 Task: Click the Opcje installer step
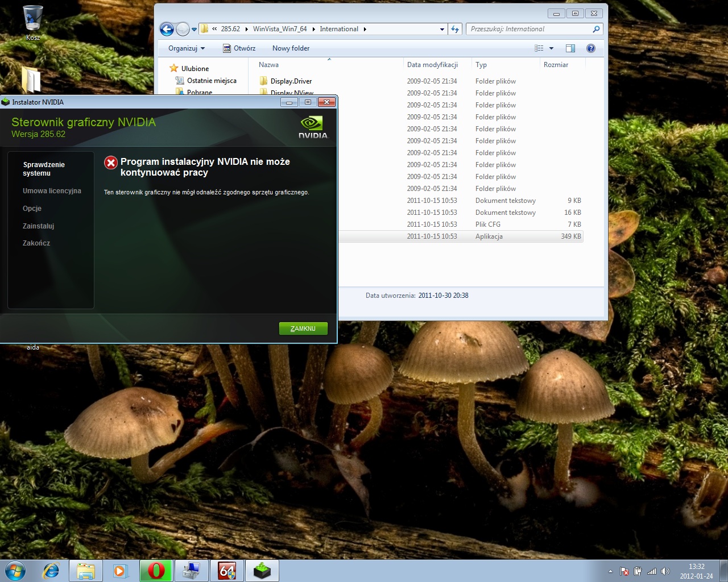pyautogui.click(x=32, y=209)
